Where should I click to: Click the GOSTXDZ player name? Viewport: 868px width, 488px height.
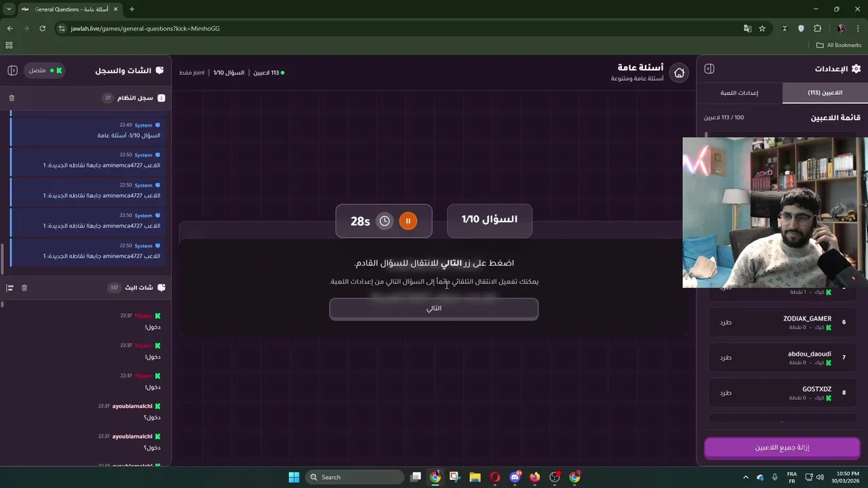coord(816,389)
